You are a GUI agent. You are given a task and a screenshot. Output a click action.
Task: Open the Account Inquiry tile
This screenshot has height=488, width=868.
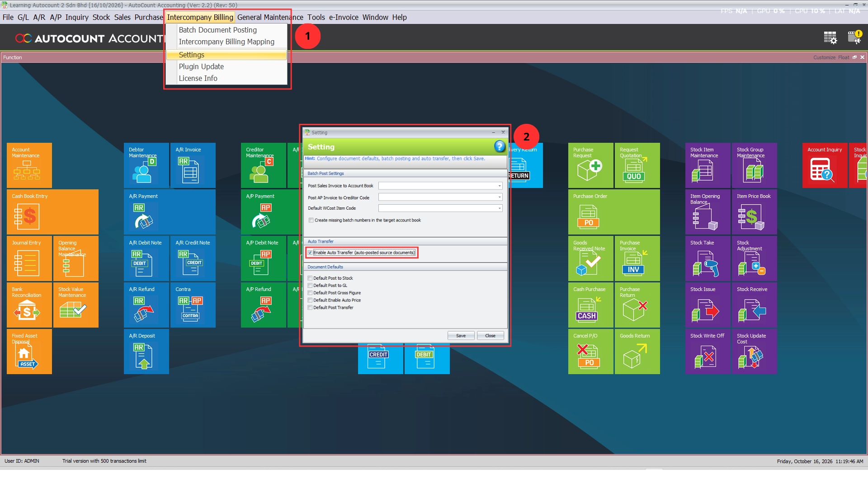(825, 165)
